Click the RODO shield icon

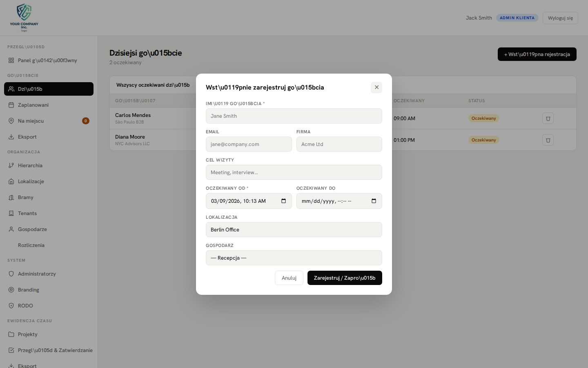[11, 305]
